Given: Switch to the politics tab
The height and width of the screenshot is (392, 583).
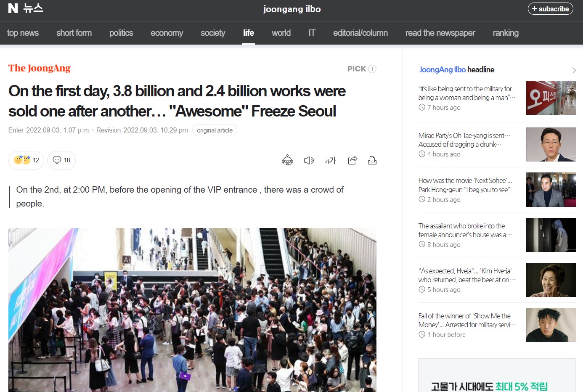Looking at the screenshot, I should tap(121, 33).
